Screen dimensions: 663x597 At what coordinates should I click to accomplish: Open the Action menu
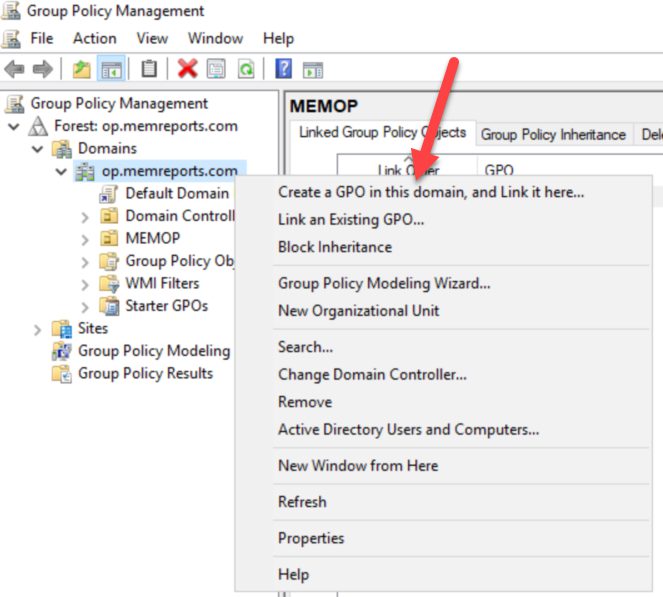click(95, 38)
